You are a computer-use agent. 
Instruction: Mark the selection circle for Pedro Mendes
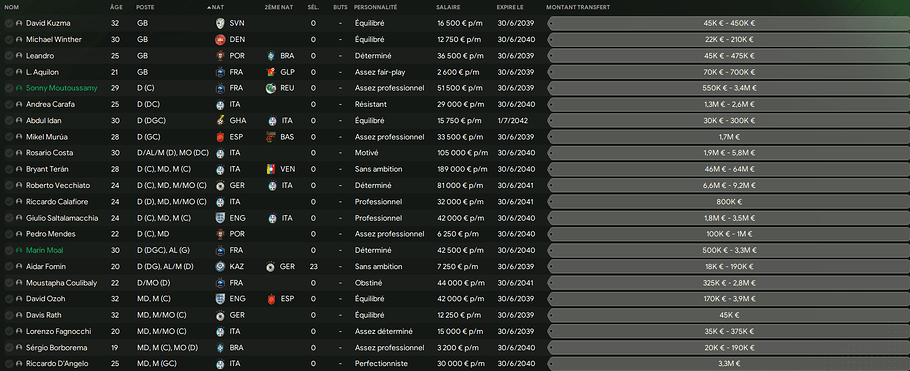(x=9, y=234)
